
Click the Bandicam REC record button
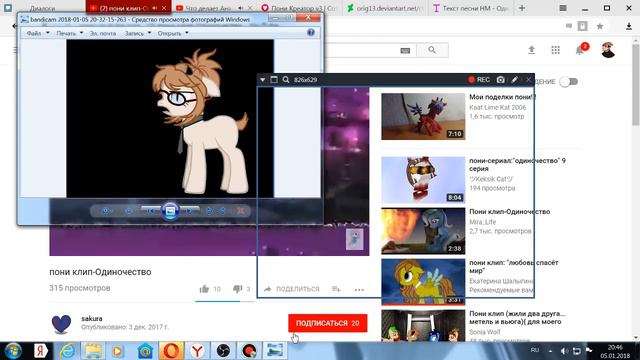(x=479, y=80)
